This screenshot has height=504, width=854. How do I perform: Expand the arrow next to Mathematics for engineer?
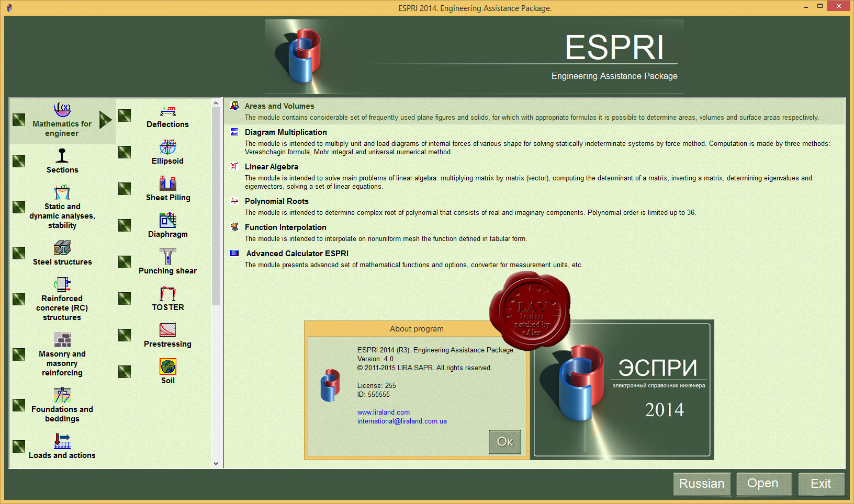(105, 120)
